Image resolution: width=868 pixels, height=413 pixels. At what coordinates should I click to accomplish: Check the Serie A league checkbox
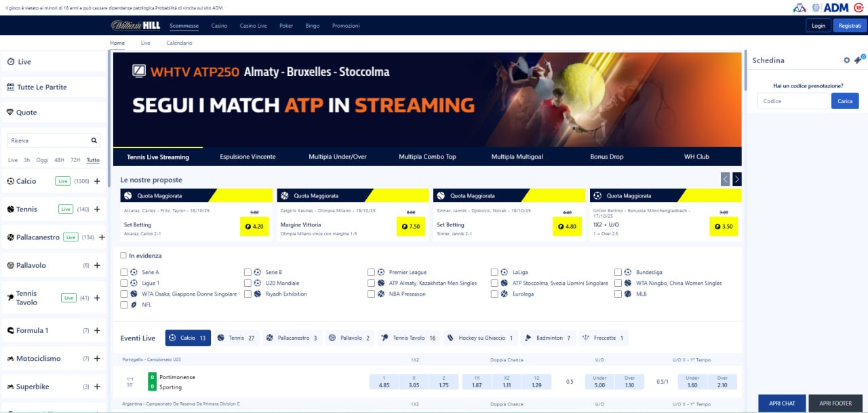[125, 271]
